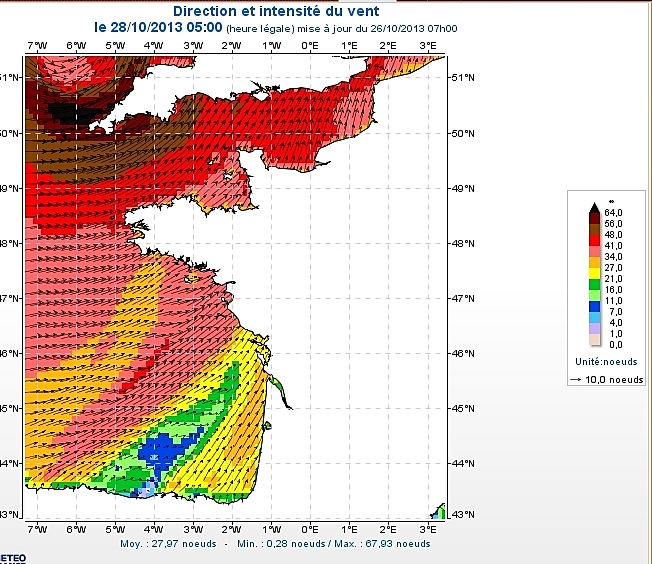Click '49°N' on the right latitude axis
Screen dimensions: 652x564
coord(463,188)
